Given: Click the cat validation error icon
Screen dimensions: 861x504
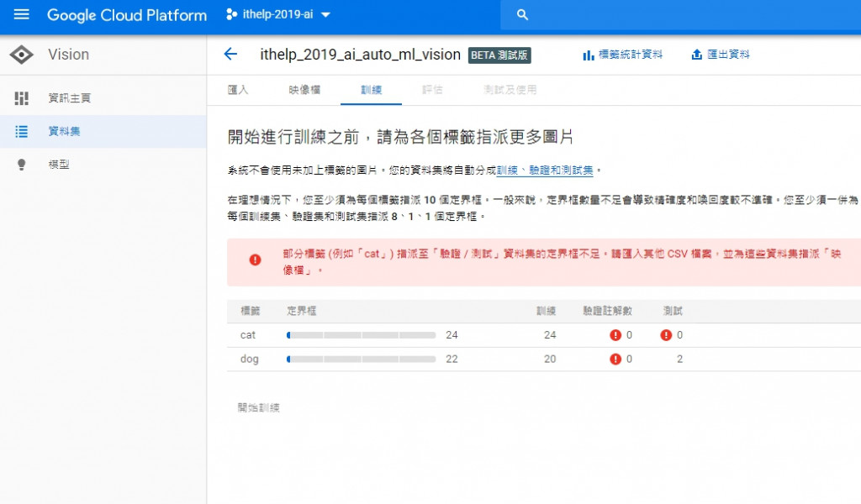Looking at the screenshot, I should pos(615,335).
